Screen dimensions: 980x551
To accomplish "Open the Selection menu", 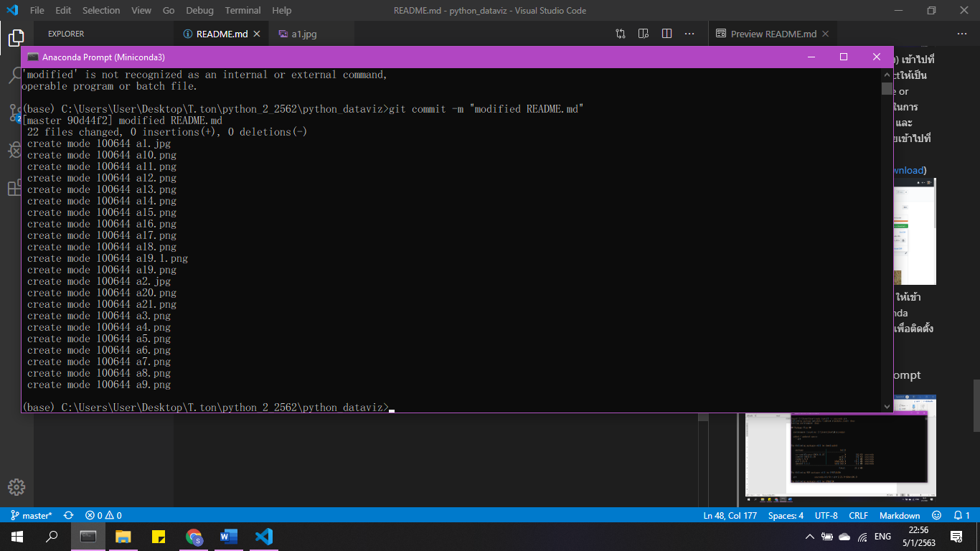I will 101,10.
